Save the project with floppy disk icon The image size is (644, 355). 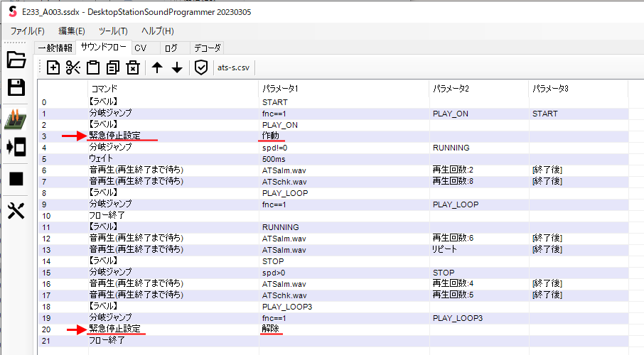coord(16,87)
